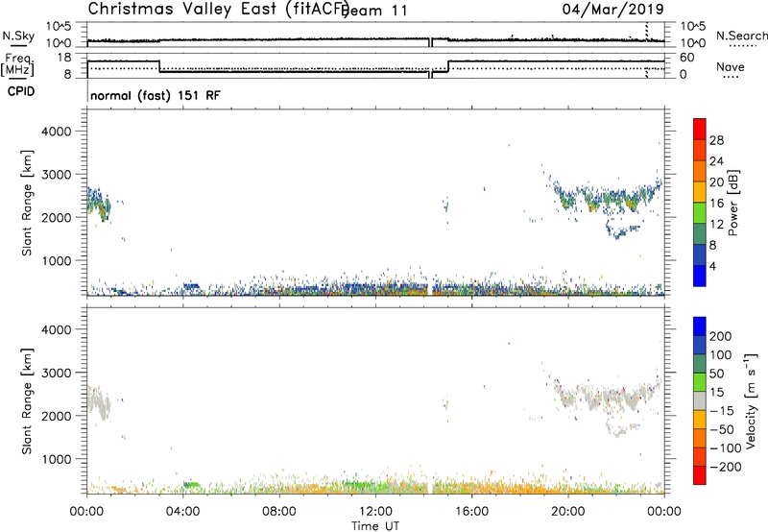Image resolution: width=768 pixels, height=532 pixels.
Task: Click the '60' Nave axis tick
Action: pyautogui.click(x=687, y=58)
